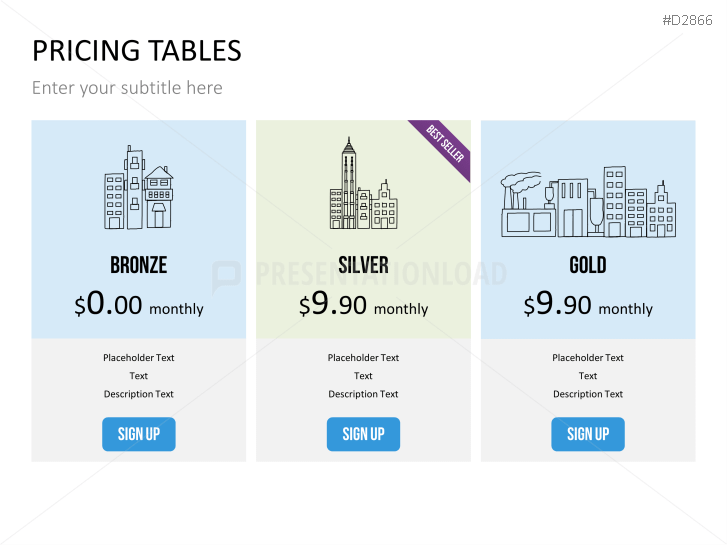The height and width of the screenshot is (545, 727).
Task: Select the Bronze plan heading
Action: pos(138,265)
